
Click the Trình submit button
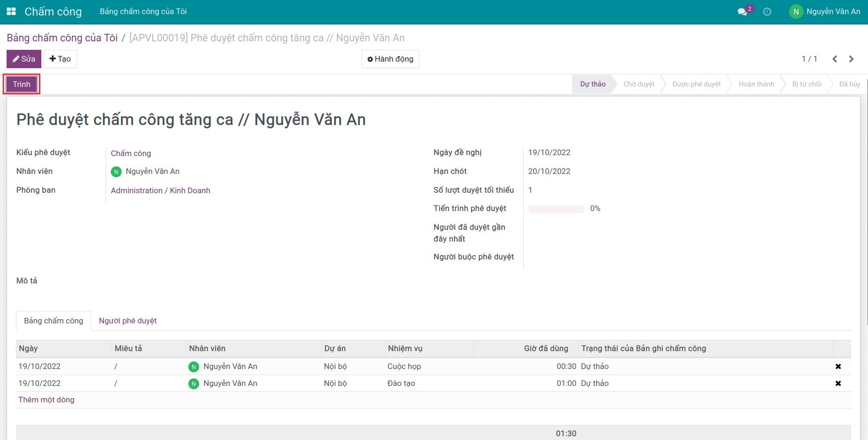22,84
